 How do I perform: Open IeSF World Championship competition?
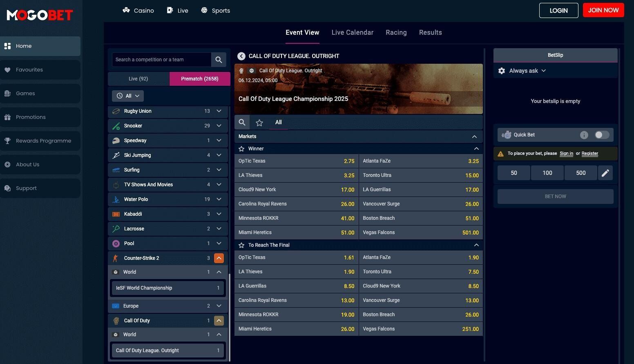click(x=168, y=288)
